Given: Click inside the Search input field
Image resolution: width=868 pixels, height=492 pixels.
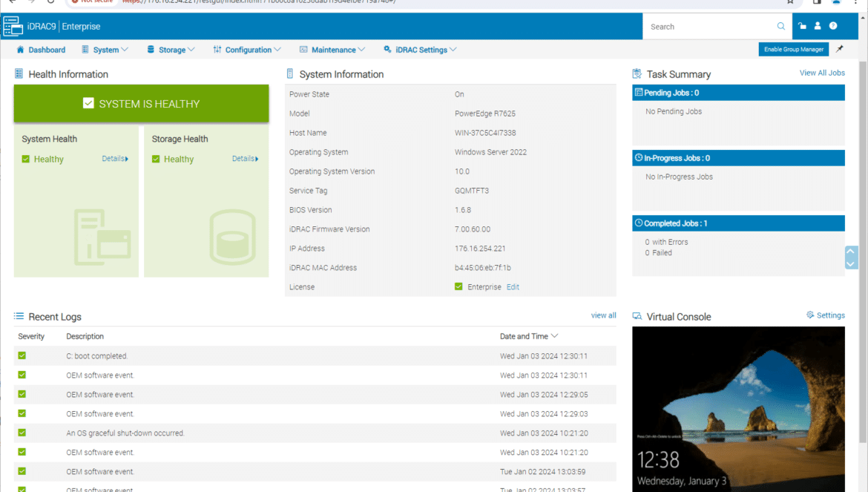Looking at the screenshot, I should [711, 26].
